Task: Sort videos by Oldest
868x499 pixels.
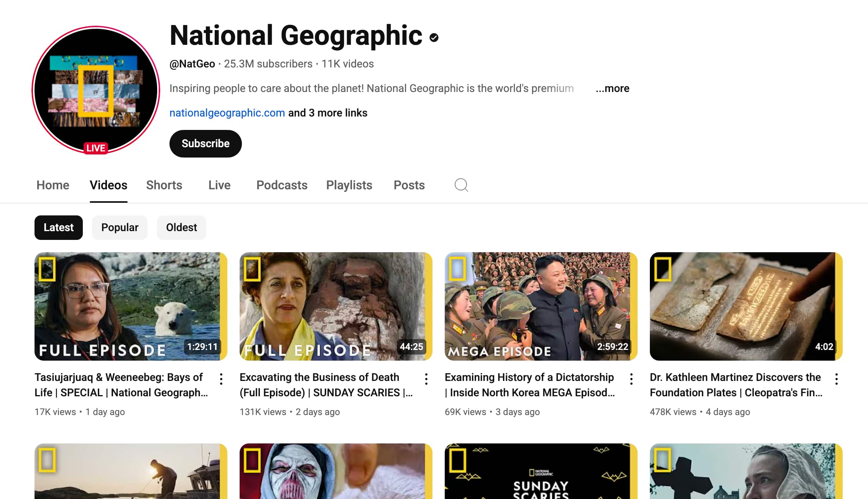Action: click(x=181, y=228)
